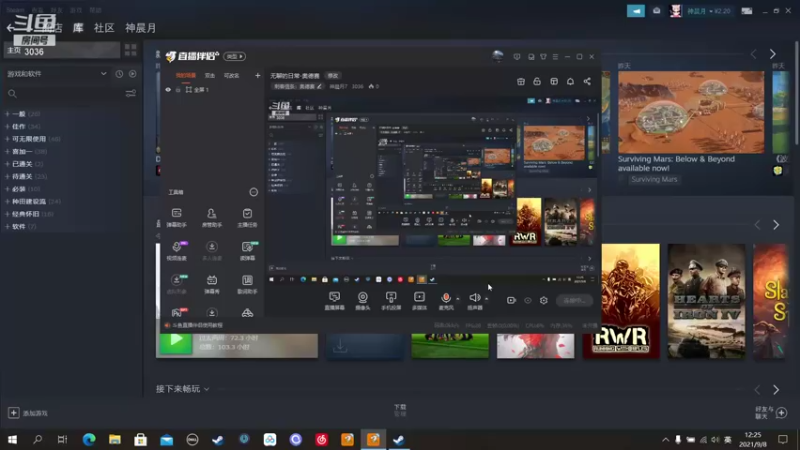
Task: Click the 模式 mode switch pill
Action: [235, 56]
